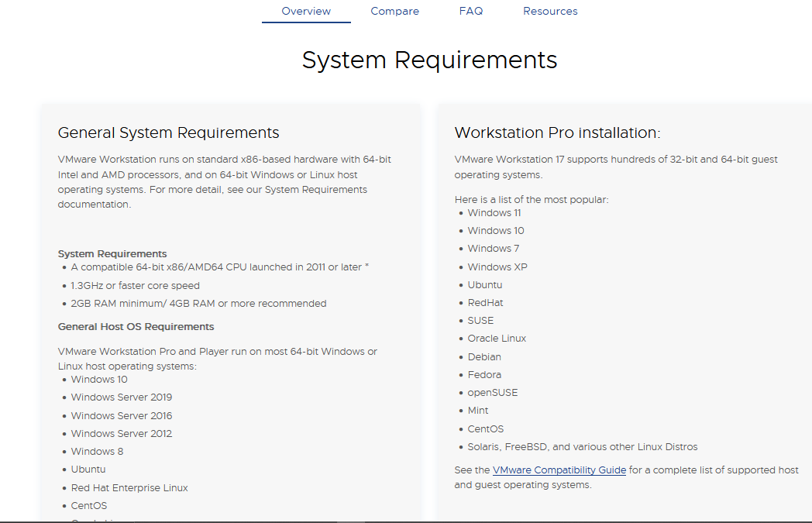Click Windows 10 in the host OS list
Screen dimensions: 812x523
coord(99,380)
